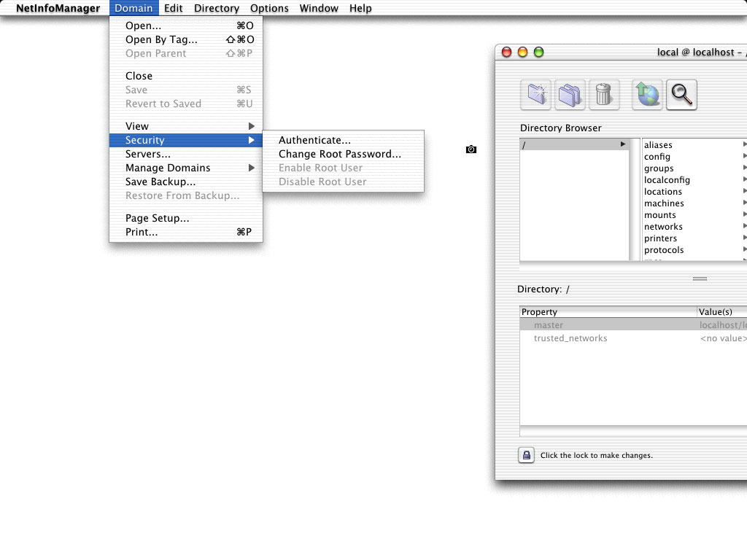Screen dimensions: 747x560
Task: Select the master property row
Action: (x=634, y=324)
